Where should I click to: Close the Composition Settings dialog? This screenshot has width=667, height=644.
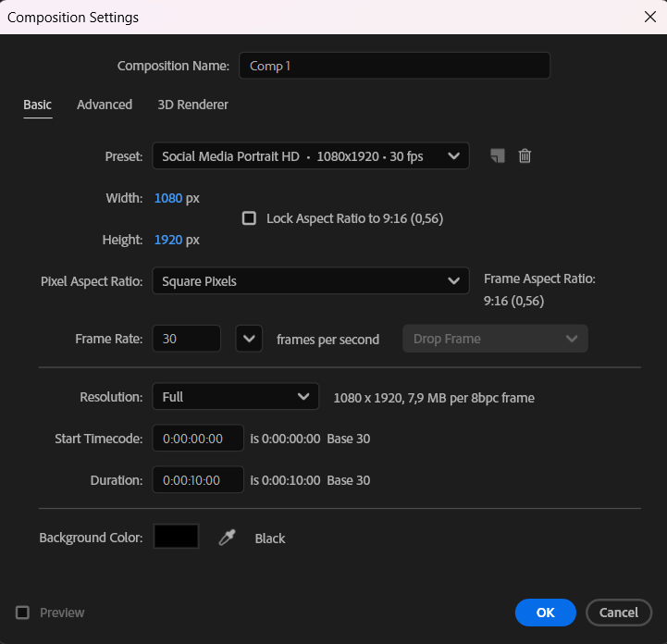click(x=649, y=17)
